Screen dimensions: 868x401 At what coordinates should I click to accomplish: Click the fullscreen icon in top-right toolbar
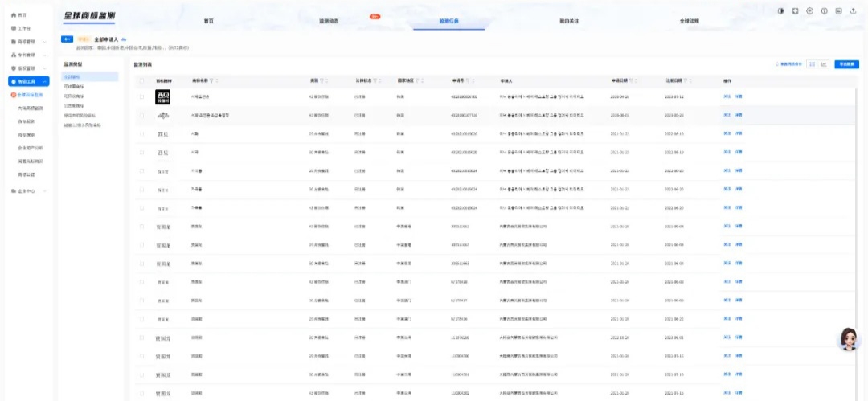pyautogui.click(x=795, y=10)
